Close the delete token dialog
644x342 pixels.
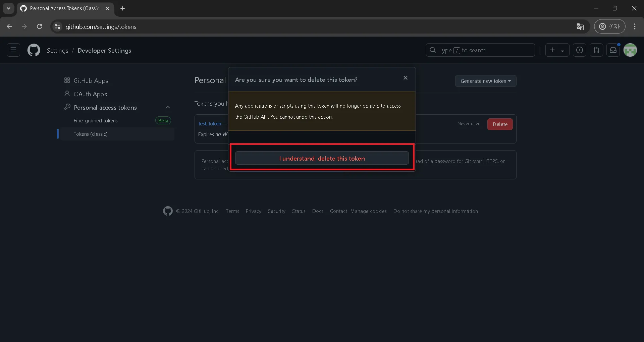point(405,78)
